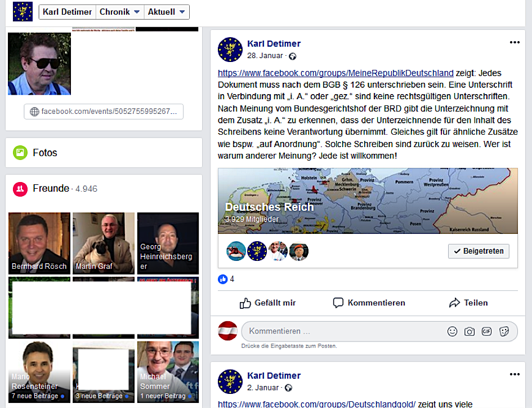Open Michael Sommer friend tile

point(168,372)
